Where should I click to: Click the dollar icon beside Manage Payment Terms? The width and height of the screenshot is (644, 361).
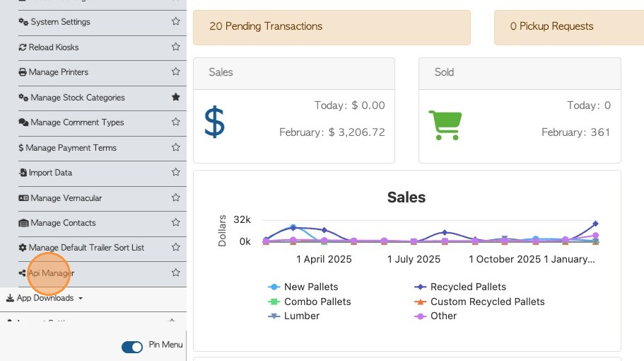[21, 148]
